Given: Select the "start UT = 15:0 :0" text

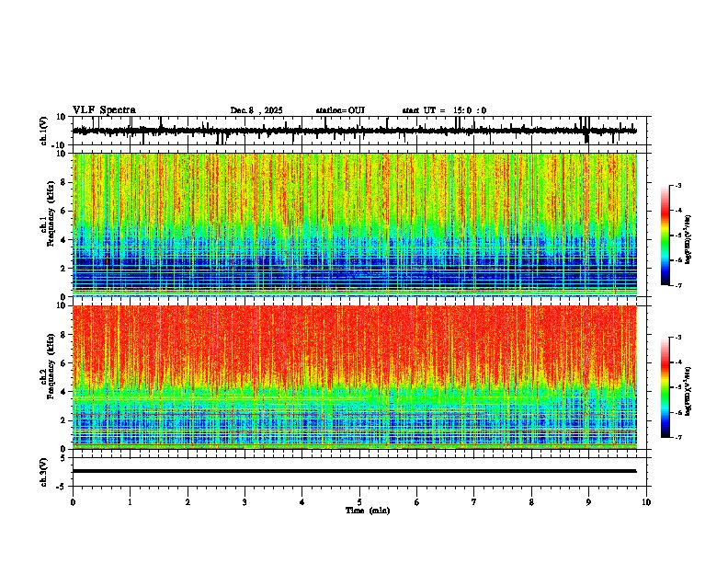Looking at the screenshot, I should pos(444,110).
